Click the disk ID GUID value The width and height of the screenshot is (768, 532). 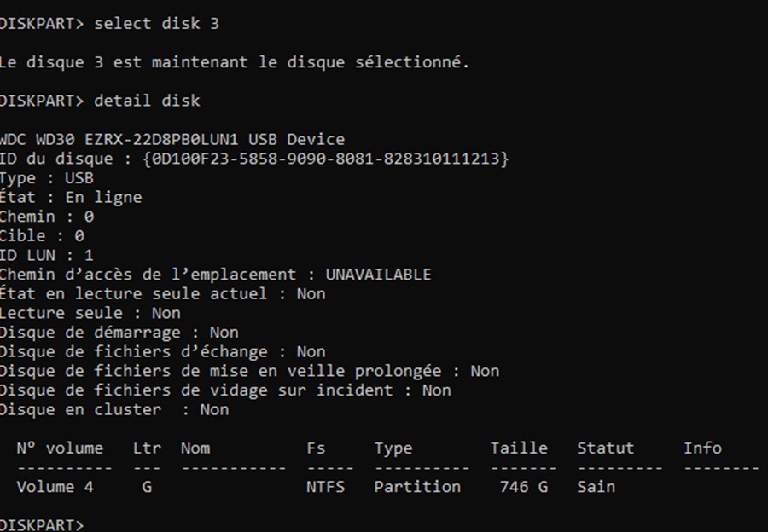click(x=326, y=159)
